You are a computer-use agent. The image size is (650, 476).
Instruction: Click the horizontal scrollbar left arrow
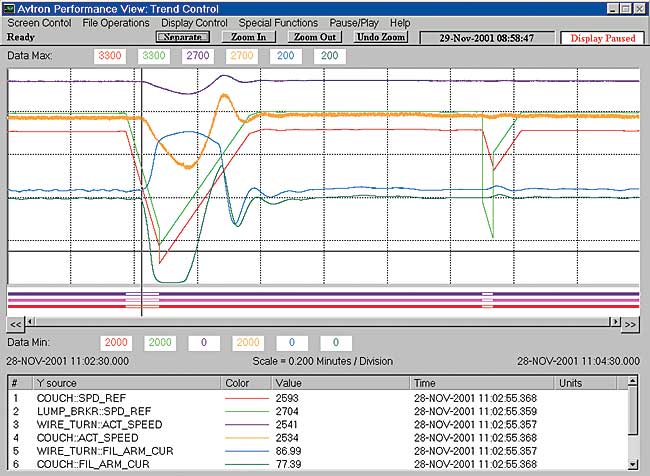point(30,321)
